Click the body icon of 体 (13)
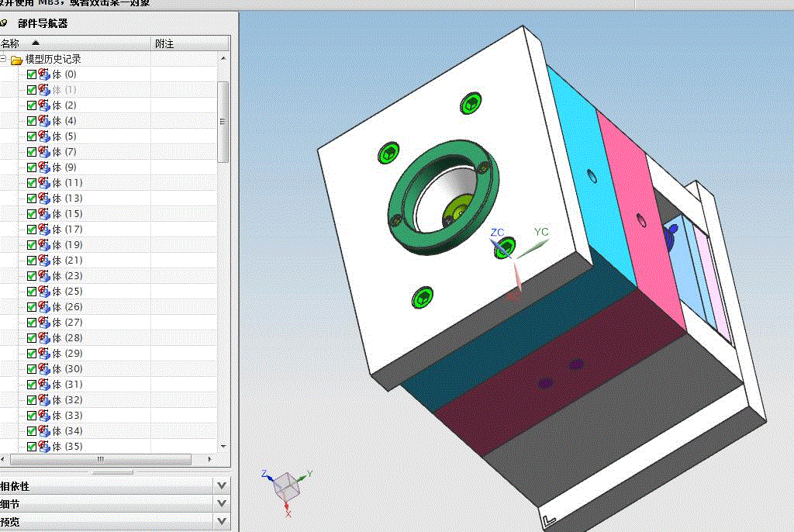 click(x=44, y=199)
